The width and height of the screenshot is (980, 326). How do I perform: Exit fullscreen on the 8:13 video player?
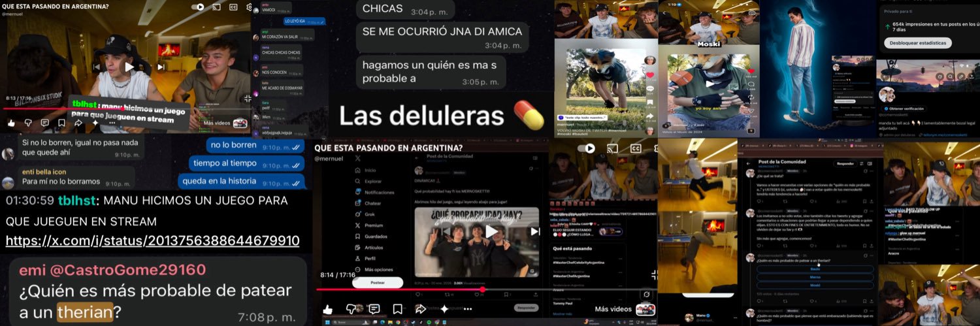pyautogui.click(x=248, y=99)
